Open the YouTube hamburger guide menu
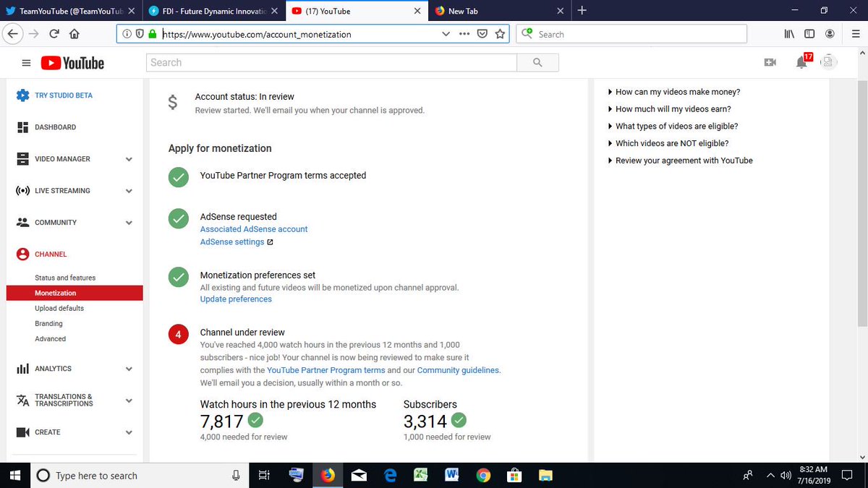The width and height of the screenshot is (868, 488). (x=26, y=63)
